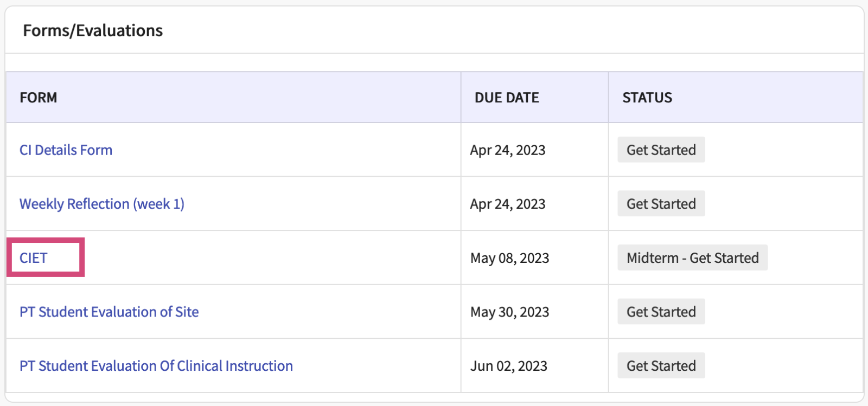
Task: Open PT Student Evaluation of Site
Action: pos(109,312)
